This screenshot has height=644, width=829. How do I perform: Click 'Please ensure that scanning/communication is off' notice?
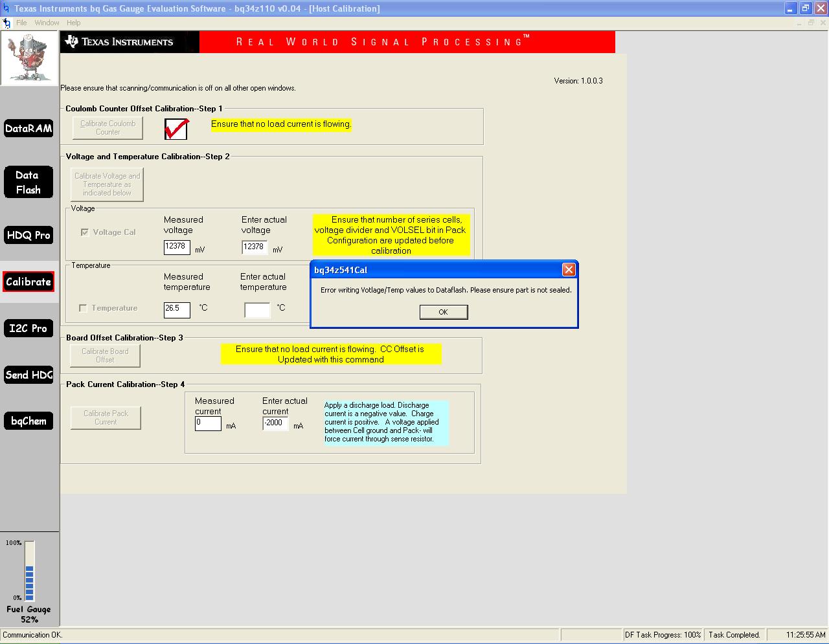pyautogui.click(x=178, y=88)
